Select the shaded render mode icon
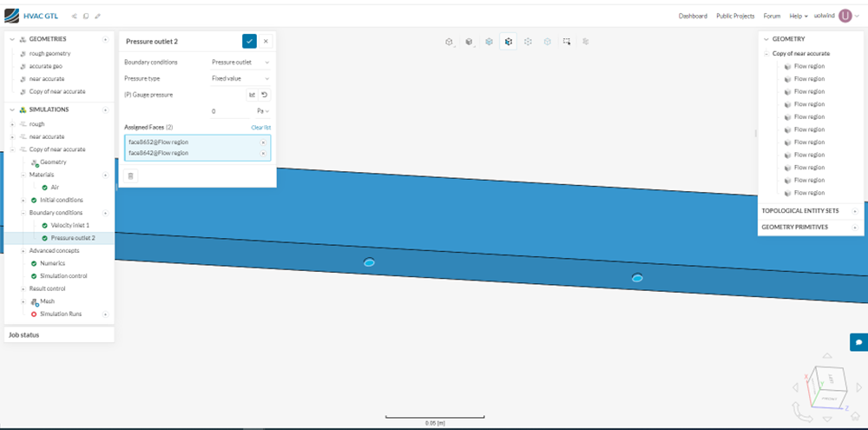This screenshot has width=868, height=430. [x=469, y=42]
